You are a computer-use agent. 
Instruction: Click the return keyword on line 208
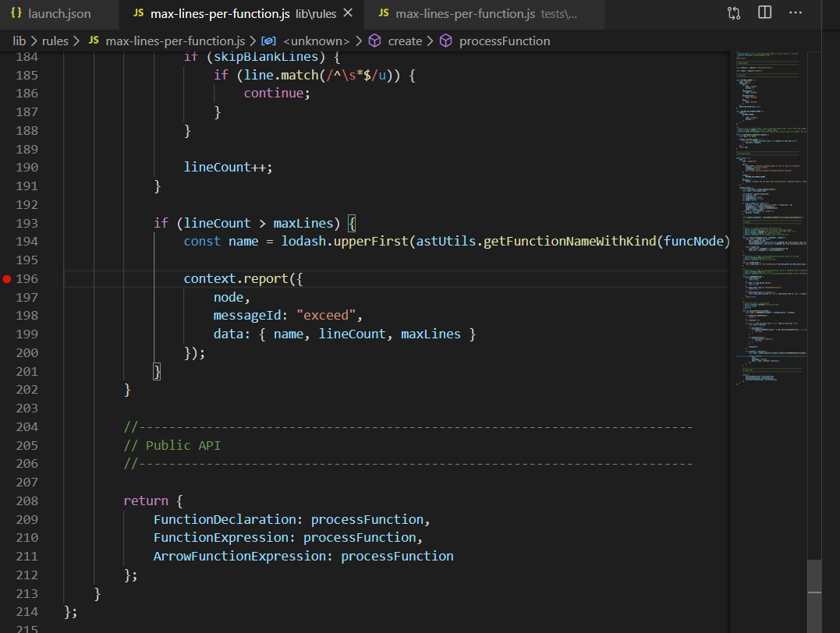(146, 501)
